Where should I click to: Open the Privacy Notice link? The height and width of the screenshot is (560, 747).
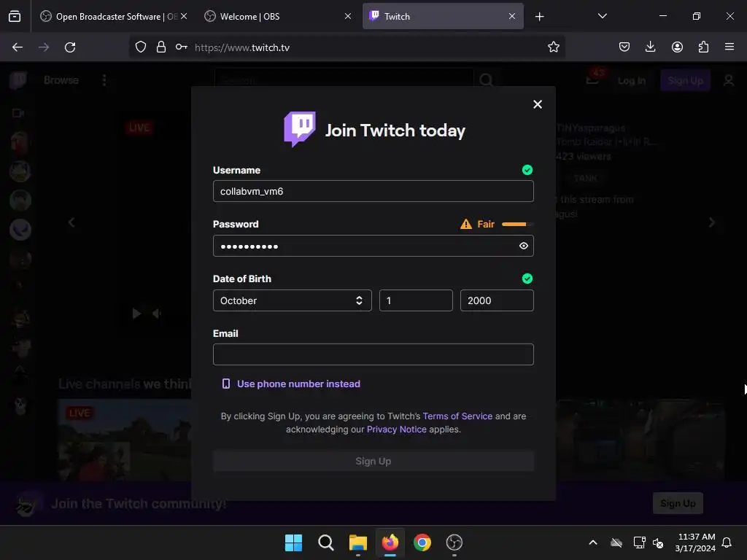[396, 429]
